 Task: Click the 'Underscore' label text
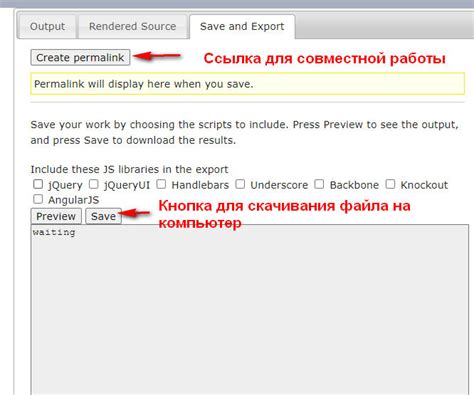pos(279,185)
